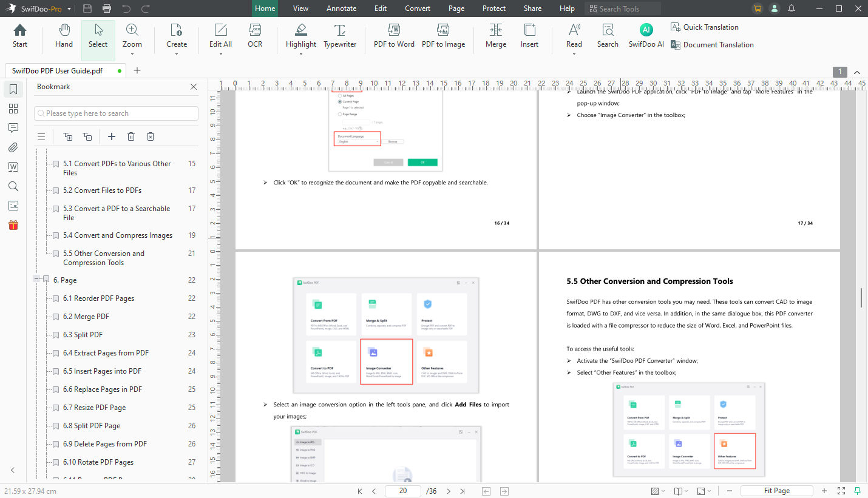Click the zoom out minus button

pyautogui.click(x=729, y=491)
